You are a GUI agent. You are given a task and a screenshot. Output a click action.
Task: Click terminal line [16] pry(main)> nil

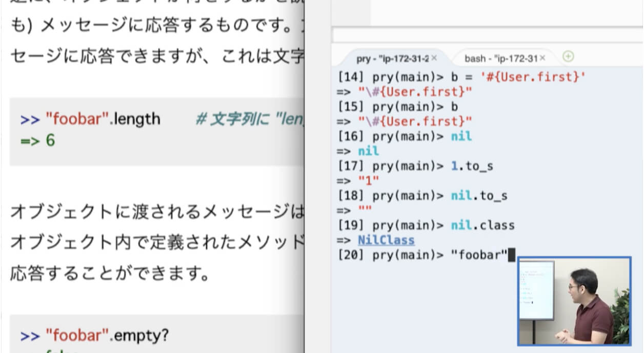[405, 136]
